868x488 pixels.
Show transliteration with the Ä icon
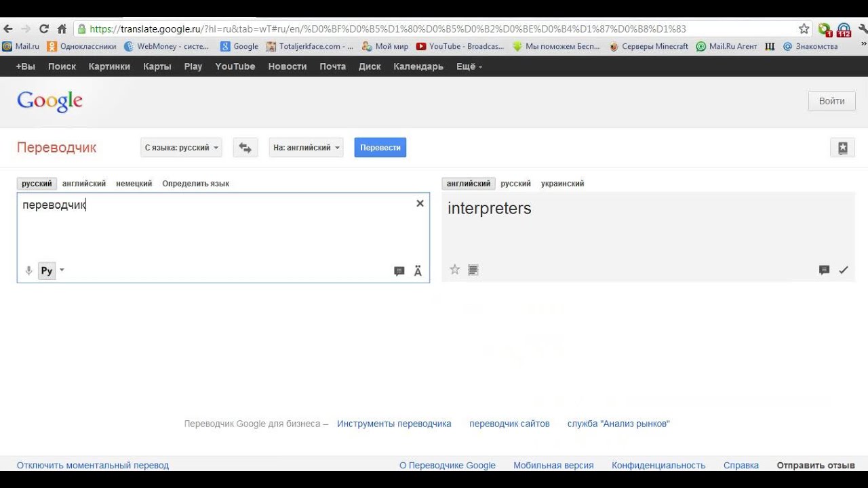pyautogui.click(x=418, y=270)
